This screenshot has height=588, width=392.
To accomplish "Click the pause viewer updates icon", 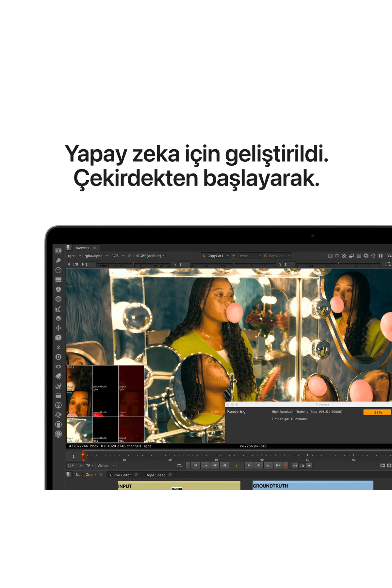I will 381,256.
